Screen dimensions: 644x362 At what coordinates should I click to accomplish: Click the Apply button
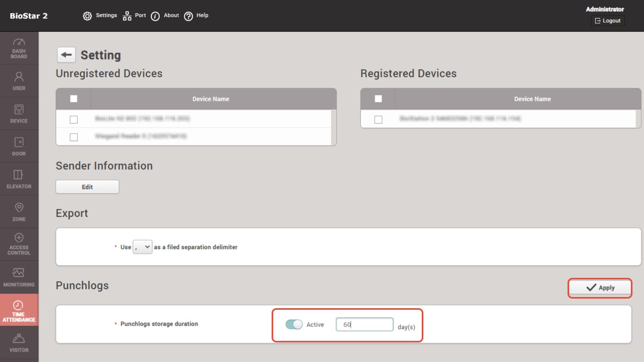point(600,288)
